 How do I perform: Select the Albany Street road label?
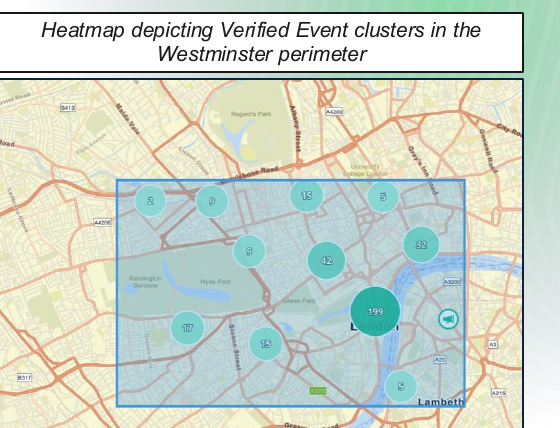(x=295, y=128)
